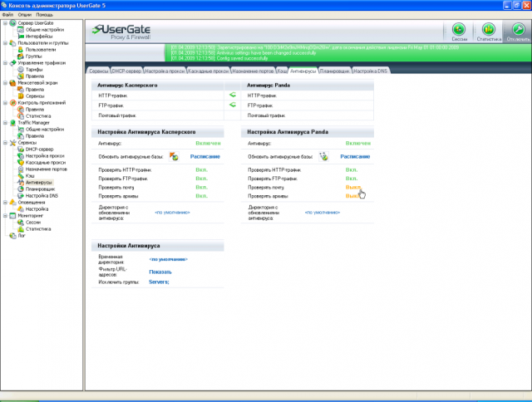Switch to Назначение портов tab
The image size is (532, 402).
253,71
